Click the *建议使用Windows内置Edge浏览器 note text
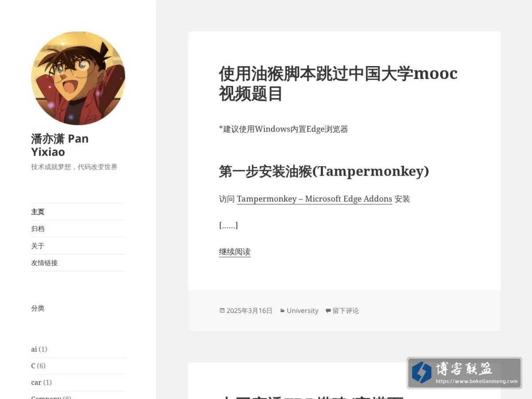The image size is (532, 399). click(283, 129)
